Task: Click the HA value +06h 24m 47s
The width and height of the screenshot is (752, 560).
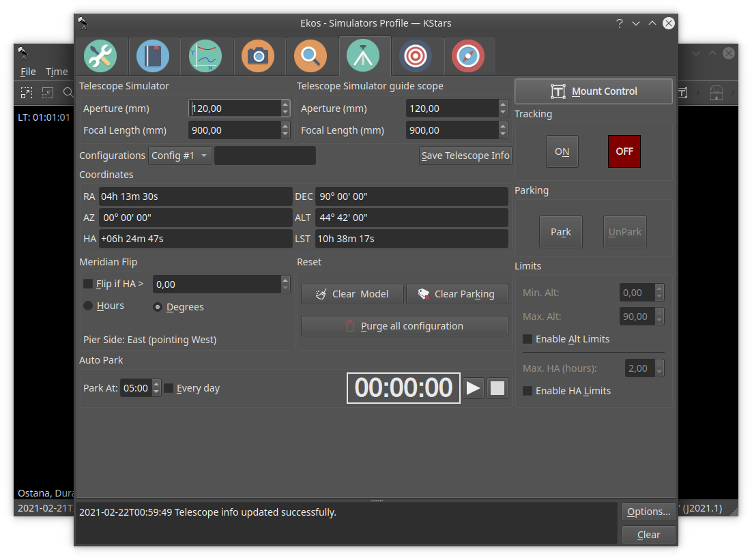Action: tap(196, 239)
